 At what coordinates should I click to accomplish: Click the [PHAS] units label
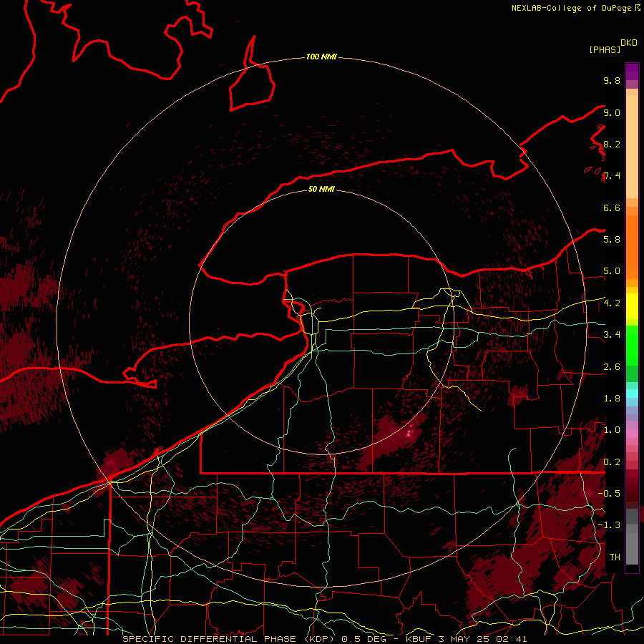click(605, 50)
